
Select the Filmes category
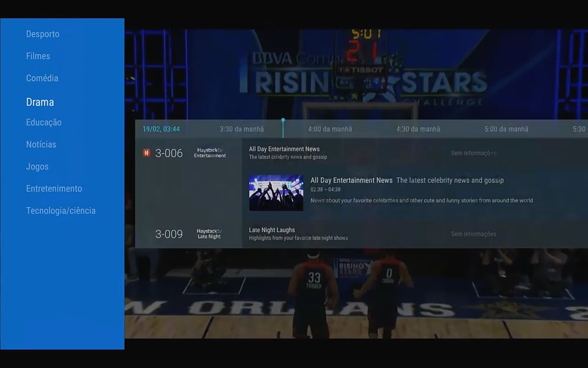point(38,56)
